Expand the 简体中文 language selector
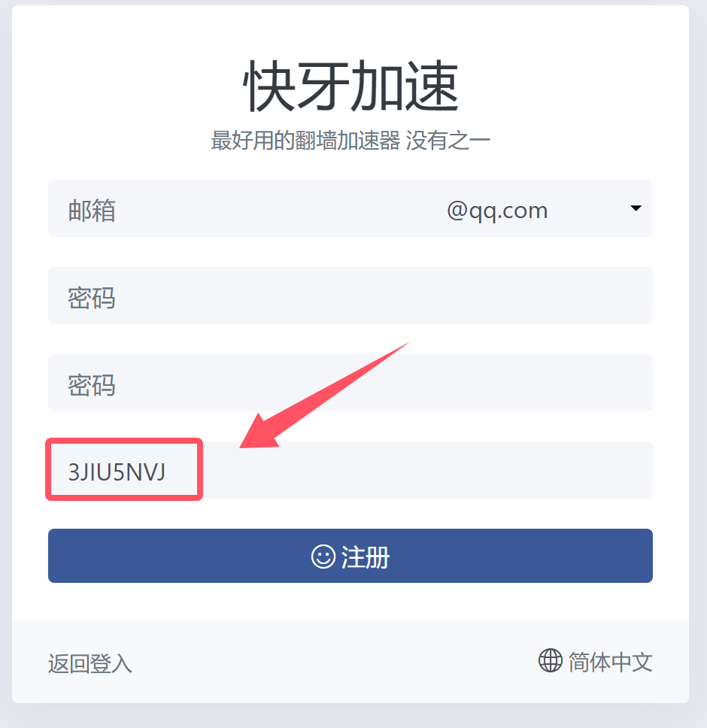This screenshot has height=728, width=707. (596, 661)
